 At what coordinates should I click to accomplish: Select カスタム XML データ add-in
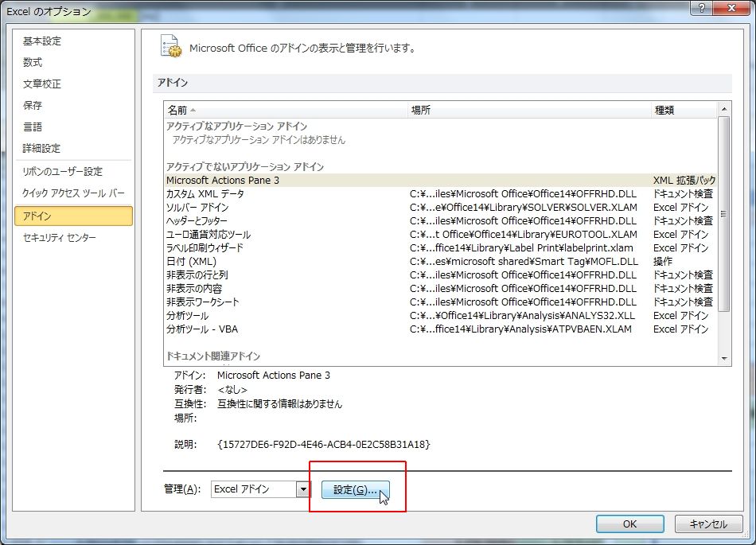click(x=440, y=193)
